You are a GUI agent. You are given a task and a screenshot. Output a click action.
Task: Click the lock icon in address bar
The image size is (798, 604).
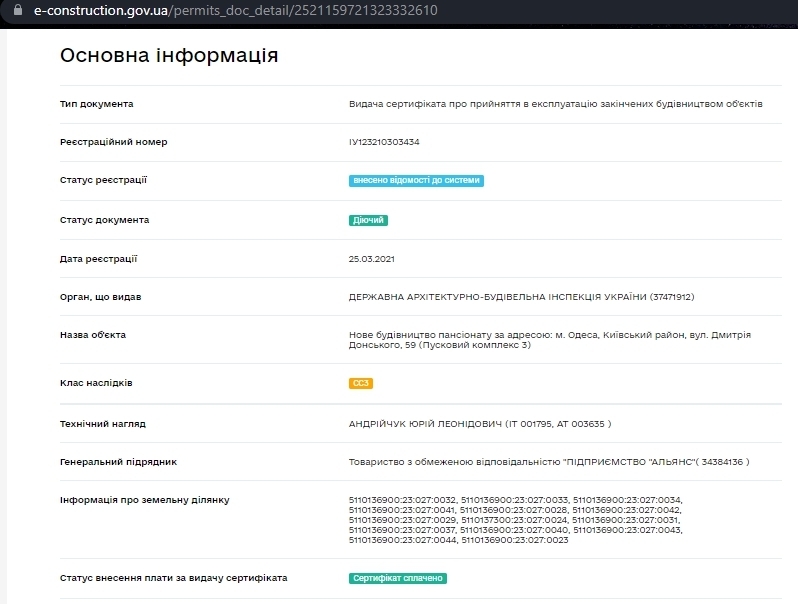point(18,10)
